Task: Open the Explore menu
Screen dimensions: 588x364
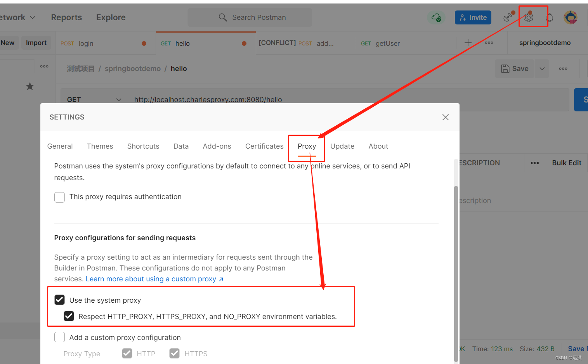Action: (111, 17)
